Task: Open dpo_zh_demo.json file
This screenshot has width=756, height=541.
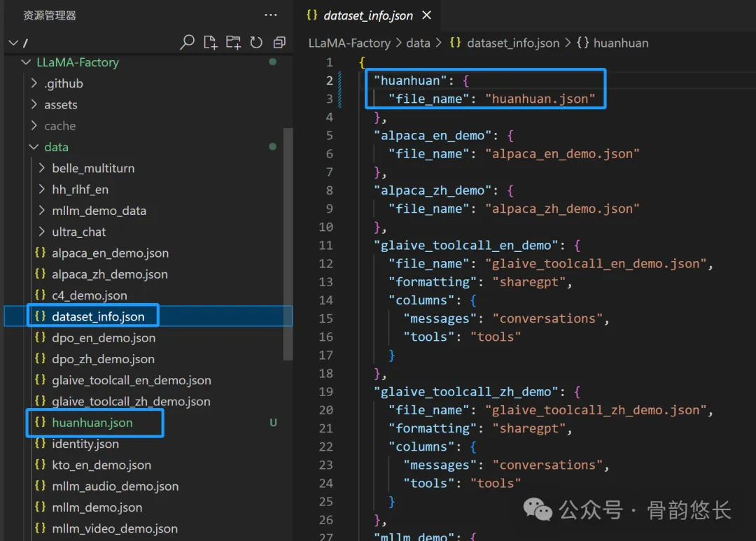Action: [x=103, y=359]
